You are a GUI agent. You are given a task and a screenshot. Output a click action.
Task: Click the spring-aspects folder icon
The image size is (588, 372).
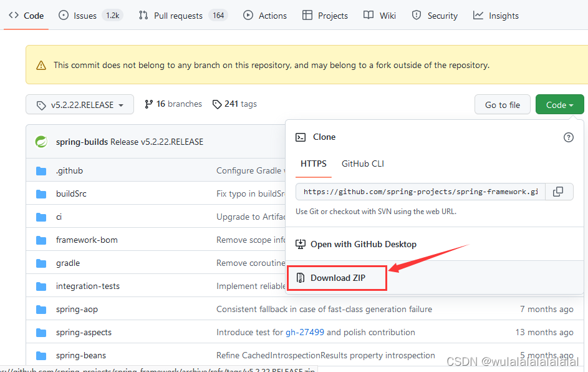coord(41,333)
